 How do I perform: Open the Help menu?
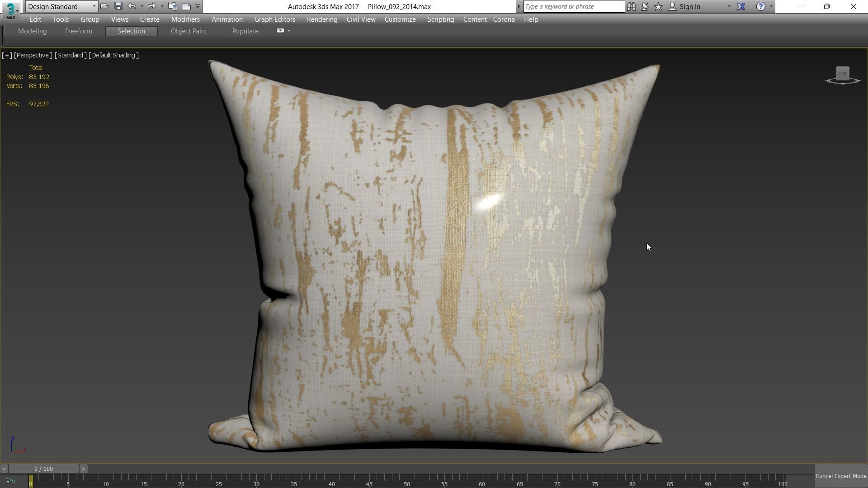[x=531, y=19]
